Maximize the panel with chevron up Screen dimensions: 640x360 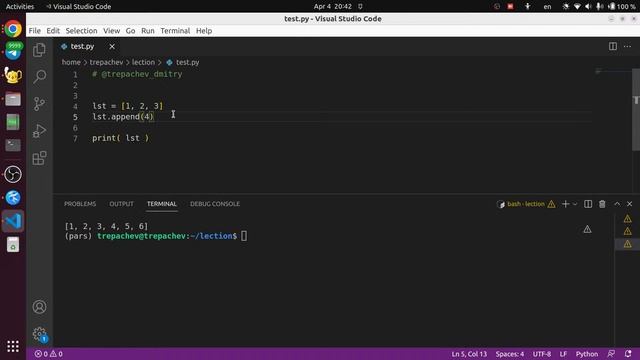coord(617,204)
